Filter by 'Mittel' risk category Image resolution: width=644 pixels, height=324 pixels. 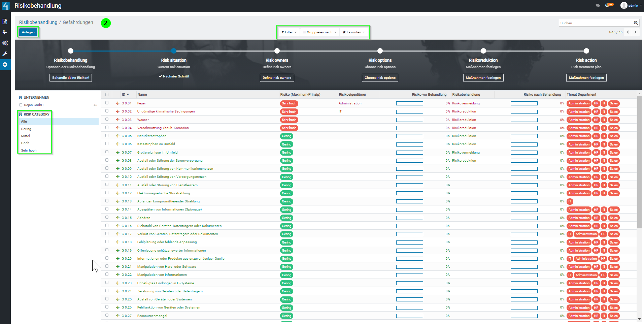pos(25,136)
